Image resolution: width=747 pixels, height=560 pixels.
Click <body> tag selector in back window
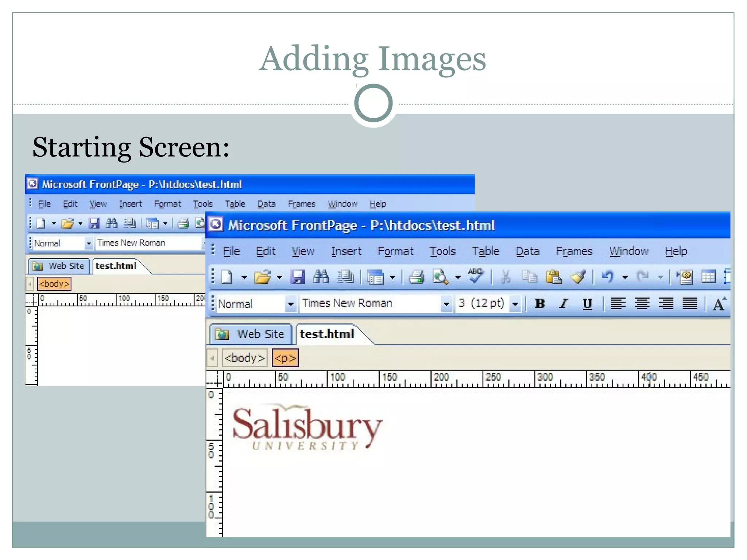54,284
